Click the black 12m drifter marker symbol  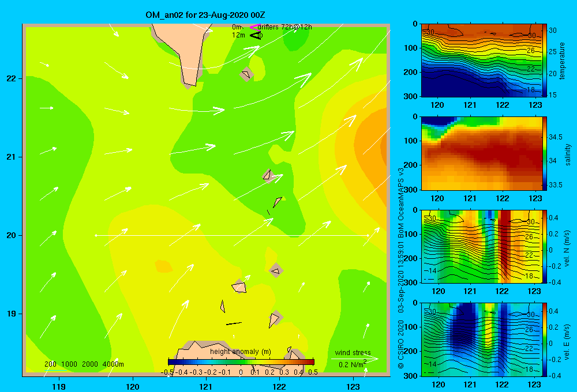coord(255,35)
